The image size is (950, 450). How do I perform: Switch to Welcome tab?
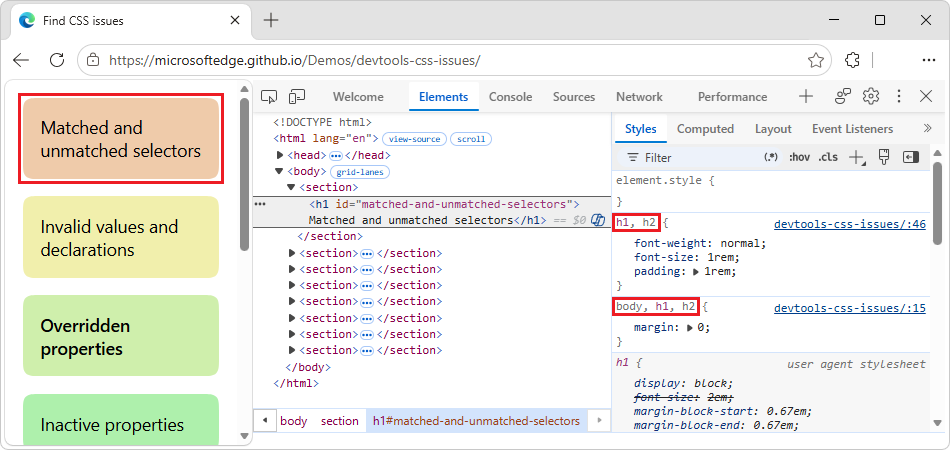(358, 97)
